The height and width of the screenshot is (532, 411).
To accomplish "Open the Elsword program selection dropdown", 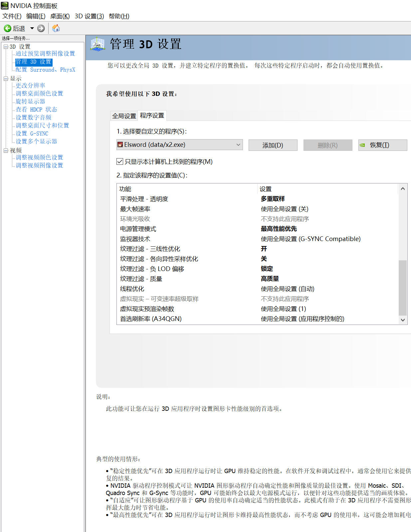I will 180,145.
